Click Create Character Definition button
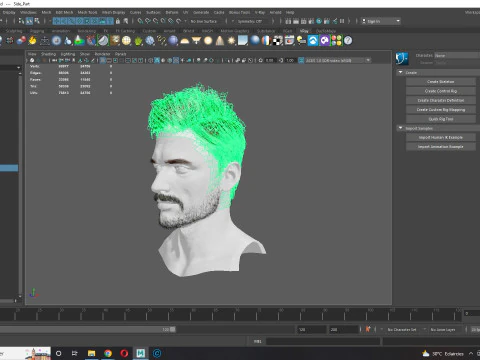480x360 pixels. click(x=441, y=100)
